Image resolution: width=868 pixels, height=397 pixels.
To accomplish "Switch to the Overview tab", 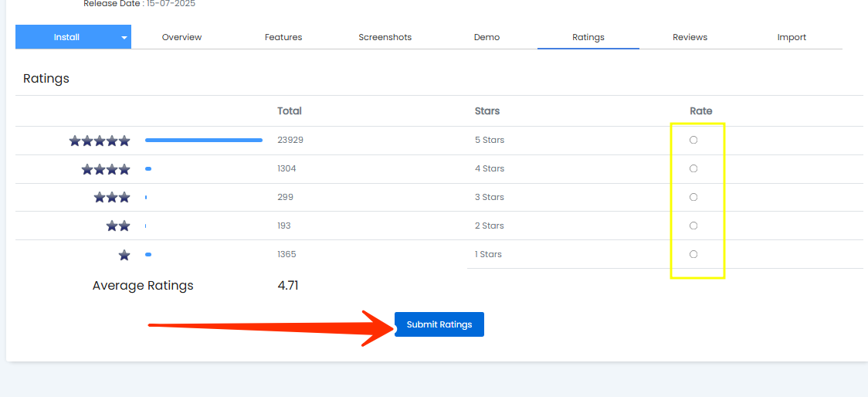I will pos(181,37).
